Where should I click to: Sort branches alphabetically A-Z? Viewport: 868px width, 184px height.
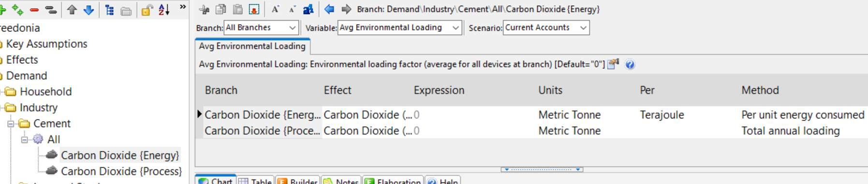[164, 10]
